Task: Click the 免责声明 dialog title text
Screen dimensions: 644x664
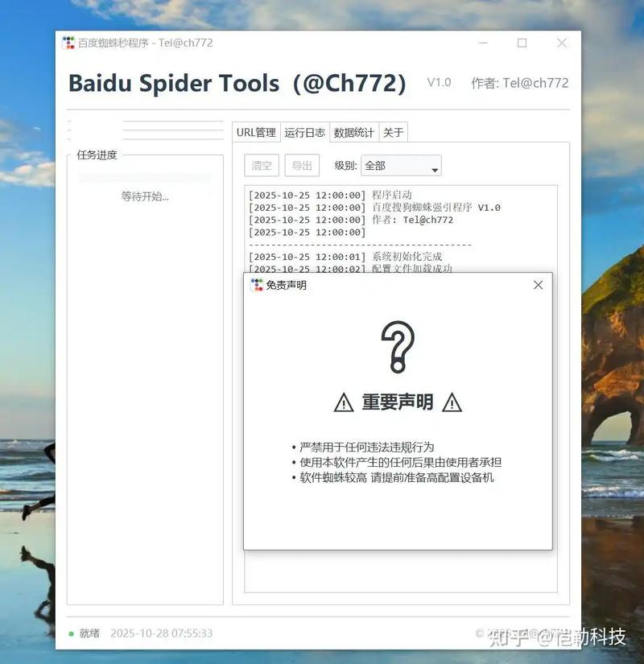Action: point(286,286)
